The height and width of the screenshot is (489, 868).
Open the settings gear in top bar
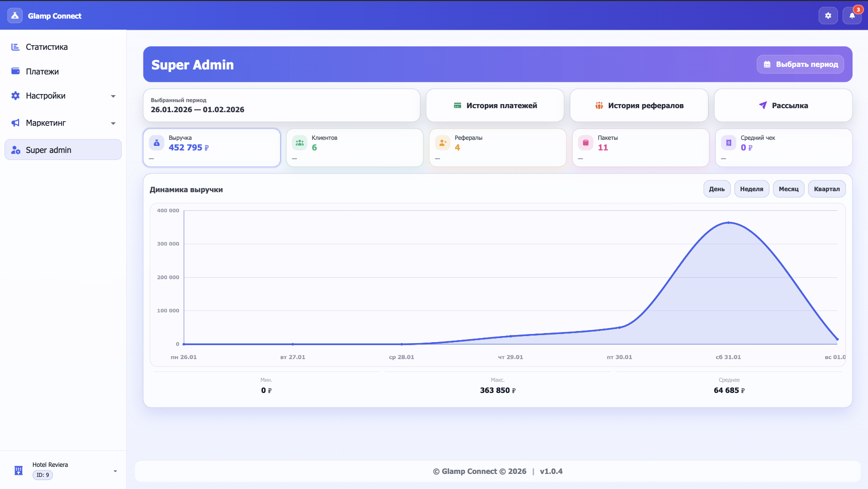828,15
